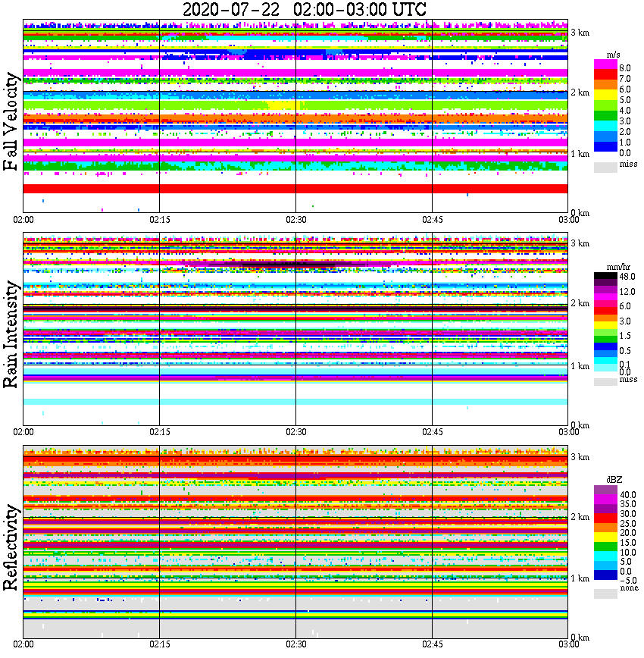
Task: Click the 02:00 tick under Rain Intensity panel
Action: tap(23, 432)
